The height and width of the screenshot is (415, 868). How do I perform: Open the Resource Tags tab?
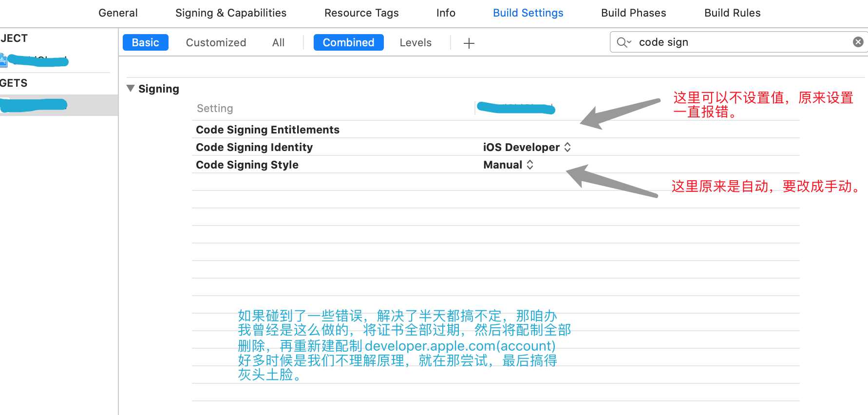click(361, 13)
